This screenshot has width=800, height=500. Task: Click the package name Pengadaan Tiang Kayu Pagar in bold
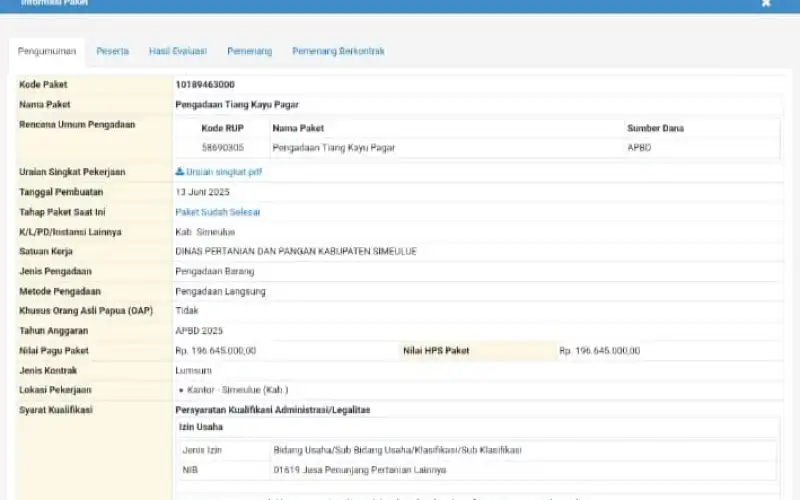coord(237,104)
